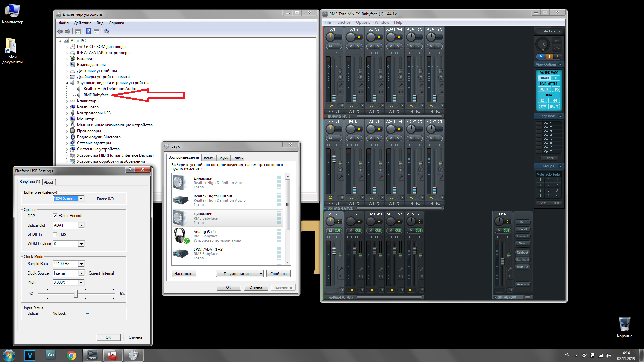
Task: Click scan for hardware changes toolbar icon
Action: pos(107,31)
